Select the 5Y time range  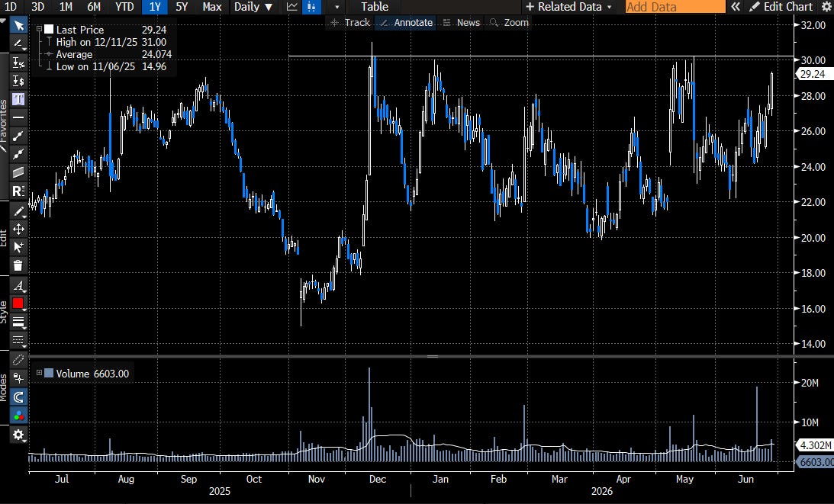pyautogui.click(x=182, y=7)
